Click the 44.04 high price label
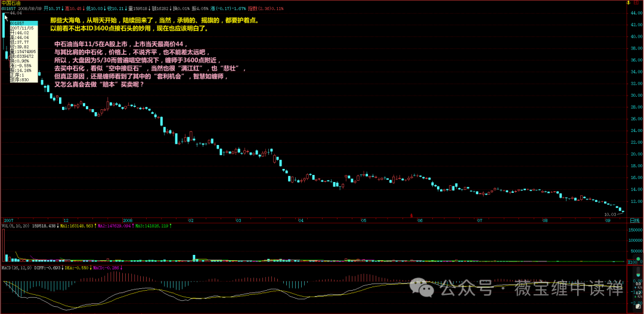The height and width of the screenshot is (314, 644). point(16,13)
